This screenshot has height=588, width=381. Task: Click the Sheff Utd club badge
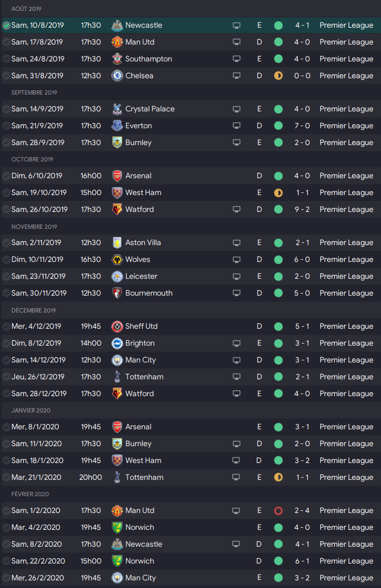pyautogui.click(x=117, y=326)
